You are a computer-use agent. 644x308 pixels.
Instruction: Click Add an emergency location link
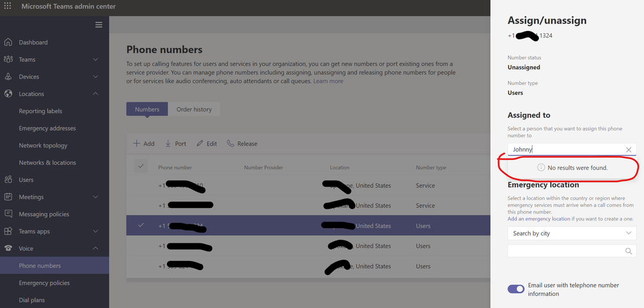[539, 219]
